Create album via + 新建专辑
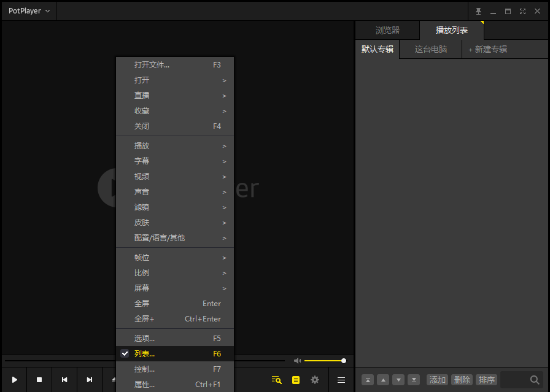Viewport: 550px width, 392px height. pyautogui.click(x=487, y=49)
